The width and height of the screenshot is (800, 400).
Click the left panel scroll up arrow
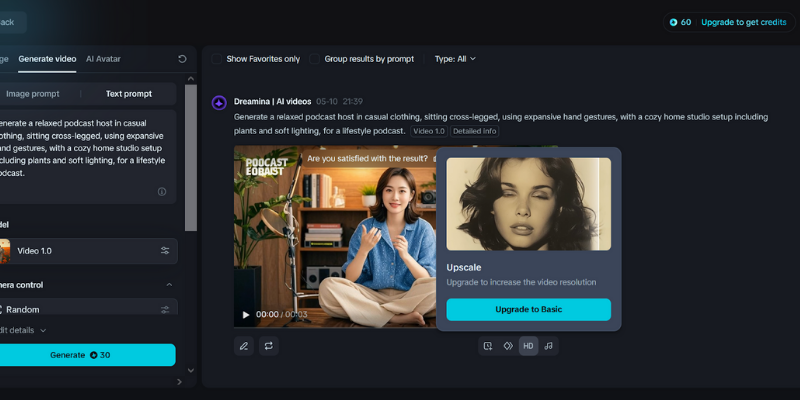pyautogui.click(x=191, y=79)
